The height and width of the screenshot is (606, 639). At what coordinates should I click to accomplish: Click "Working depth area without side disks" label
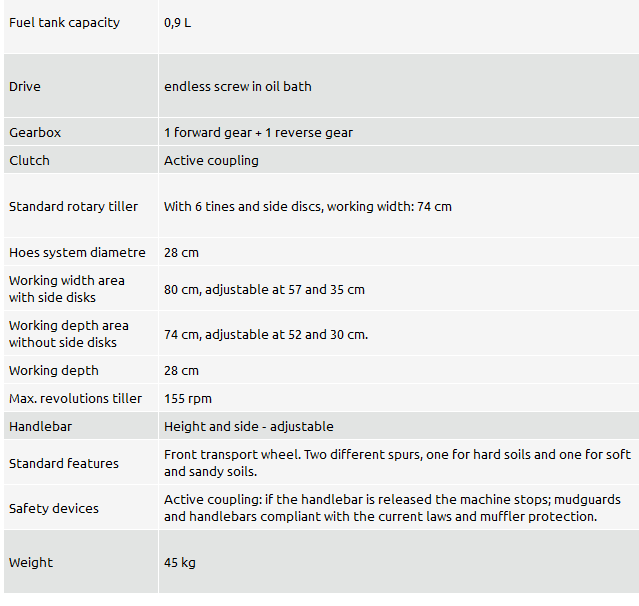coord(69,334)
